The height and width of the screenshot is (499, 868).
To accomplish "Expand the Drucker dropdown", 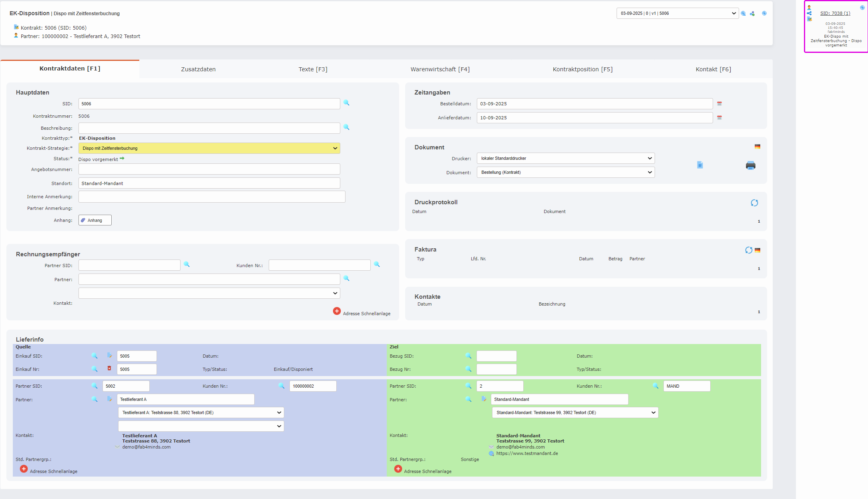I will [565, 158].
